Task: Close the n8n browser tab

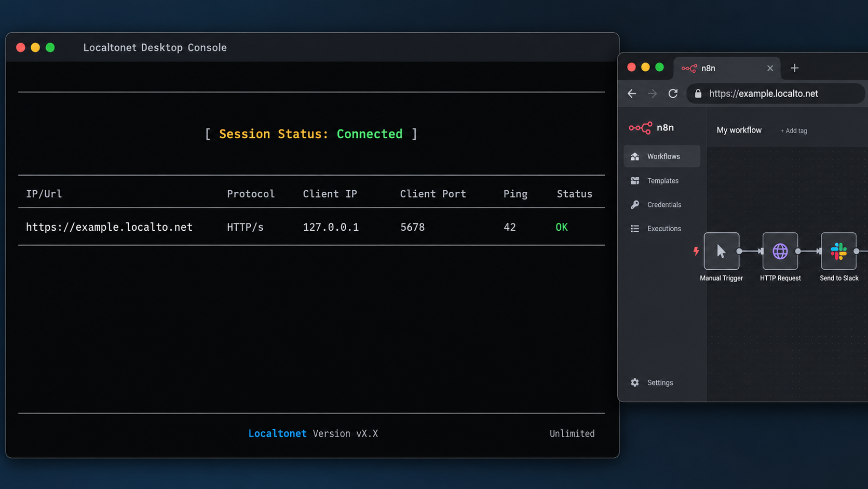Action: tap(770, 68)
